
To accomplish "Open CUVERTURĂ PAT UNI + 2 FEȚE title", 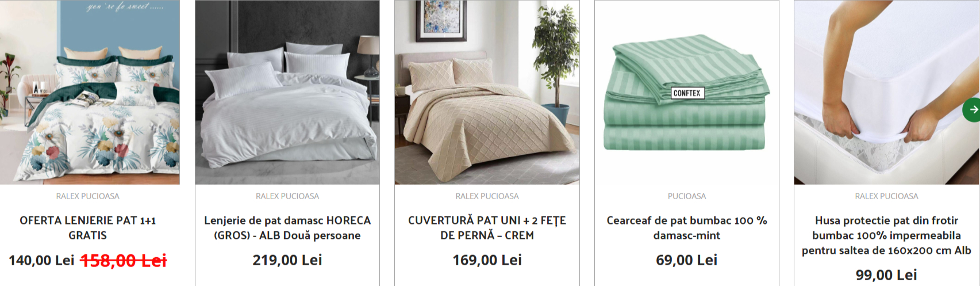I will (x=487, y=228).
